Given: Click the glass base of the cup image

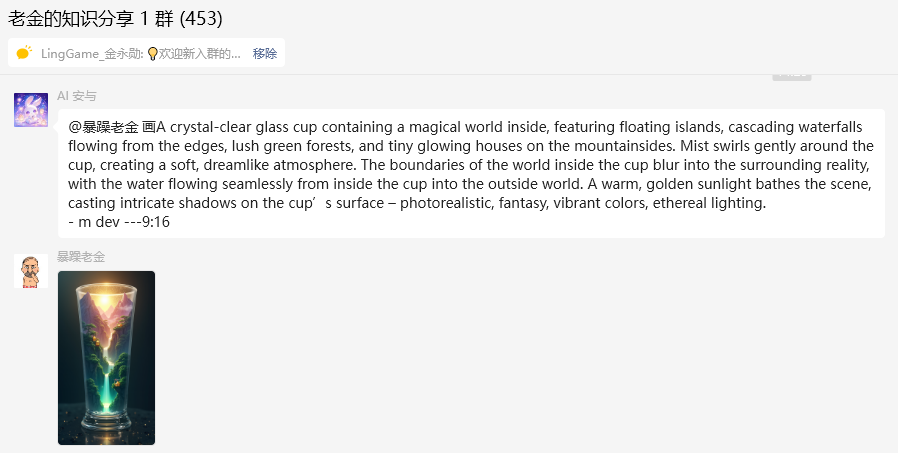Looking at the screenshot, I should (x=107, y=421).
